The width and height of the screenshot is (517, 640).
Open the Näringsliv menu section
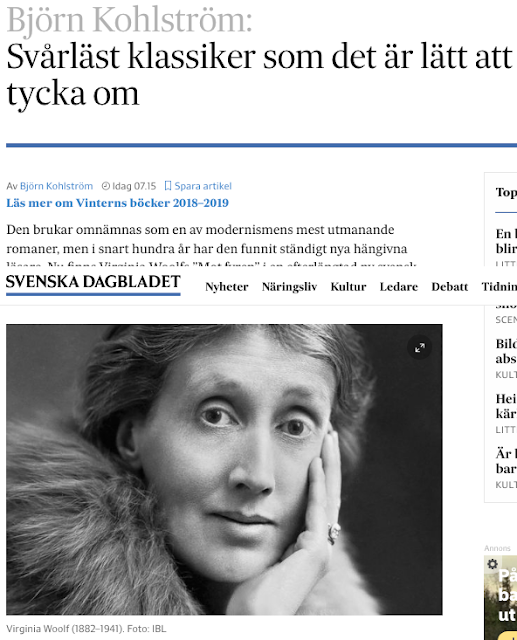(289, 287)
